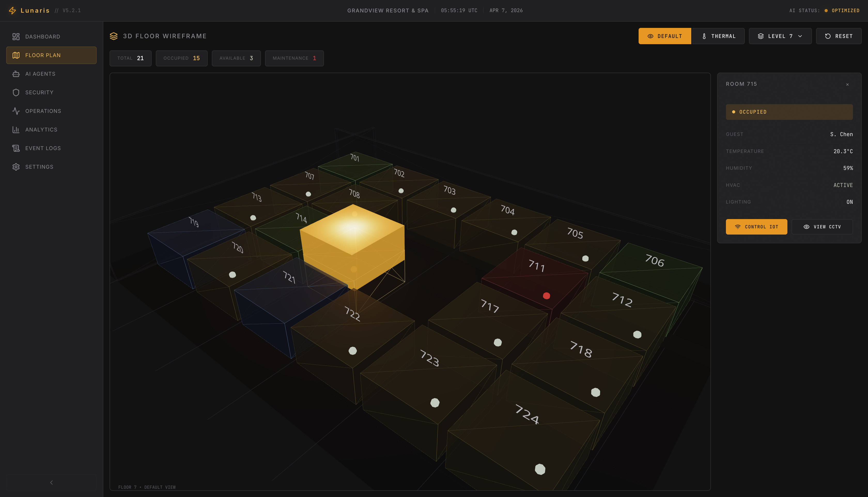
Task: Click the Reset view button
Action: click(839, 36)
